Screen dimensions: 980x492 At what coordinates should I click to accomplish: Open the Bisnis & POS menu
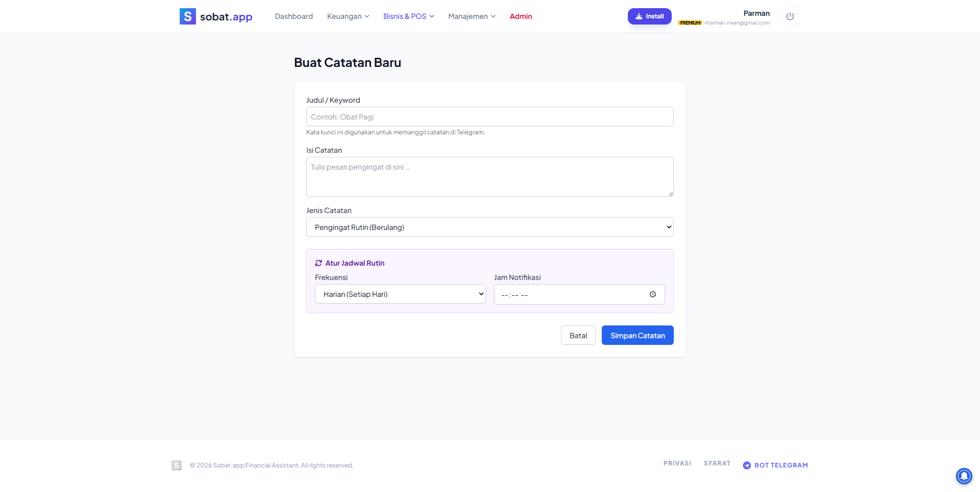click(x=408, y=16)
